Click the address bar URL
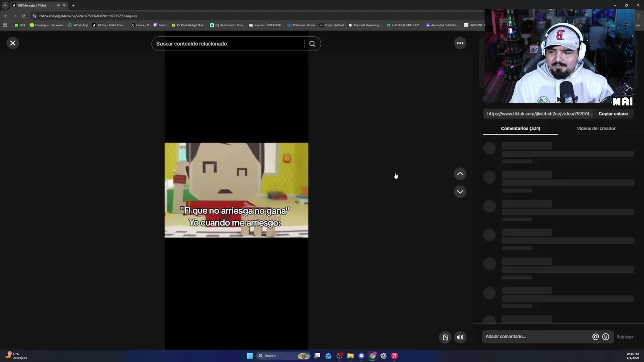The height and width of the screenshot is (362, 644). pyautogui.click(x=88, y=16)
